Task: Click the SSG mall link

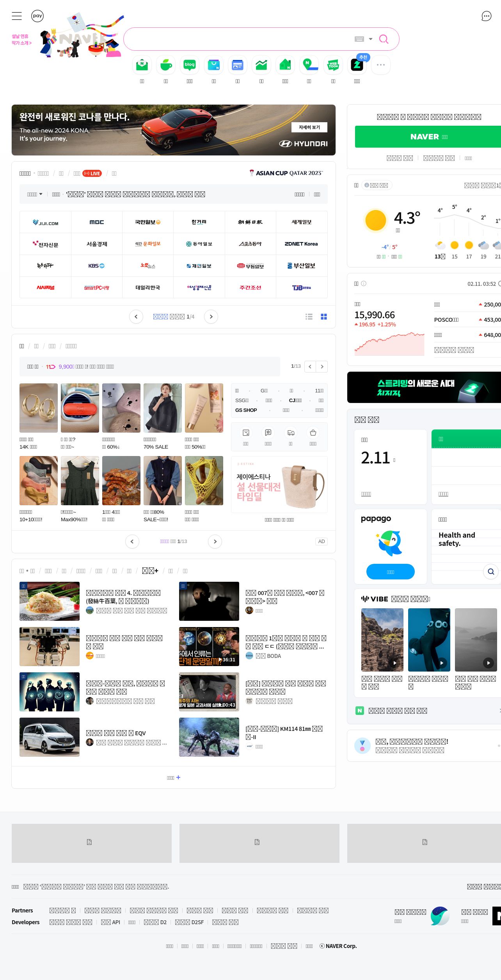Action: point(242,401)
